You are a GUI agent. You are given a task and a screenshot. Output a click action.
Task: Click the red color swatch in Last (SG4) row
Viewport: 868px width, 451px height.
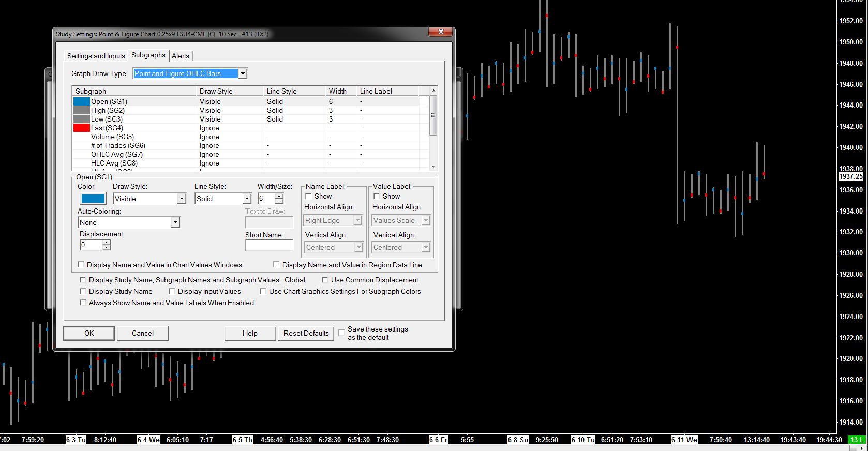(x=82, y=128)
